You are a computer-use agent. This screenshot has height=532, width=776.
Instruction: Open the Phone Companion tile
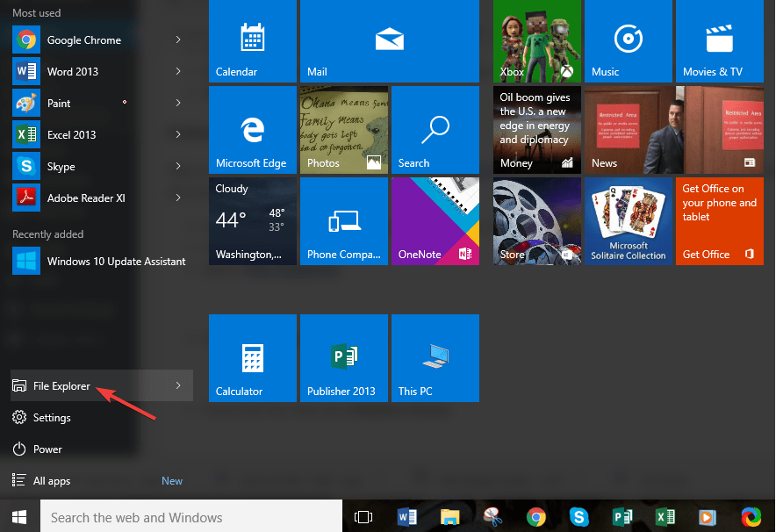344,221
